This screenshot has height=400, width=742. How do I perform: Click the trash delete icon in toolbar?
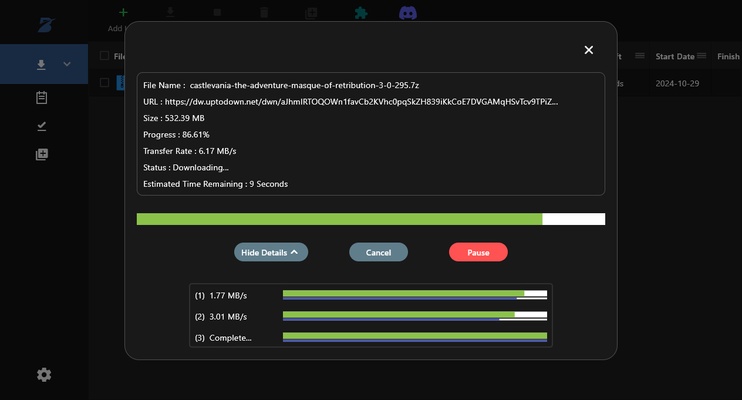265,13
